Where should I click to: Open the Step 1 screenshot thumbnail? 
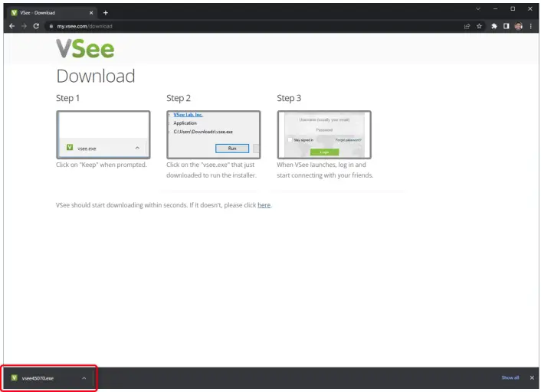coord(103,135)
